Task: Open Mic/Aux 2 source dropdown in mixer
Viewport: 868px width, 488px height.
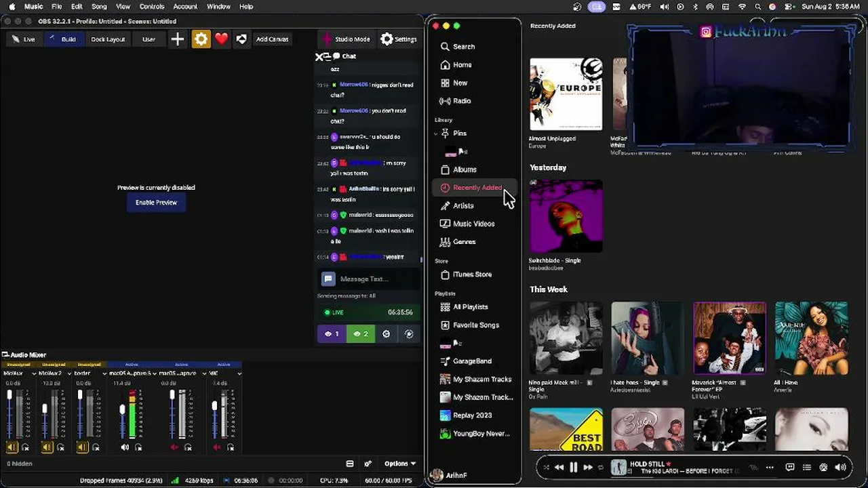Action: pyautogui.click(x=69, y=373)
